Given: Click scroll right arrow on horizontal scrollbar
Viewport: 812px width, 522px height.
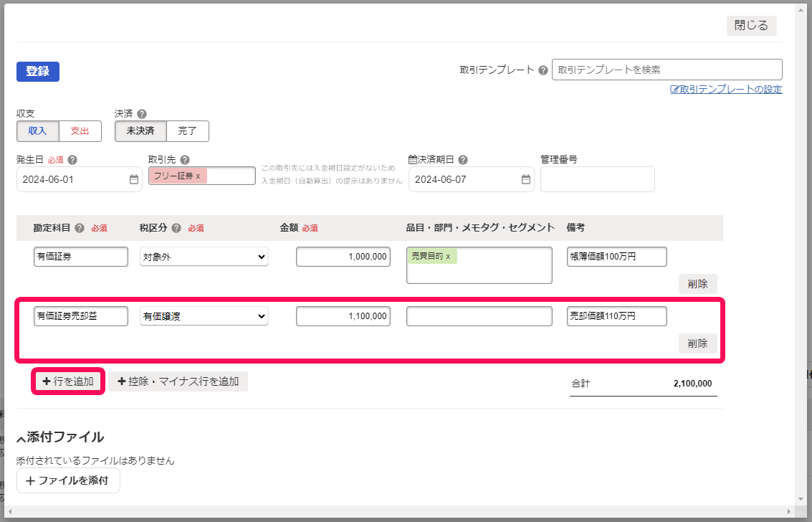Looking at the screenshot, I should coord(788,512).
